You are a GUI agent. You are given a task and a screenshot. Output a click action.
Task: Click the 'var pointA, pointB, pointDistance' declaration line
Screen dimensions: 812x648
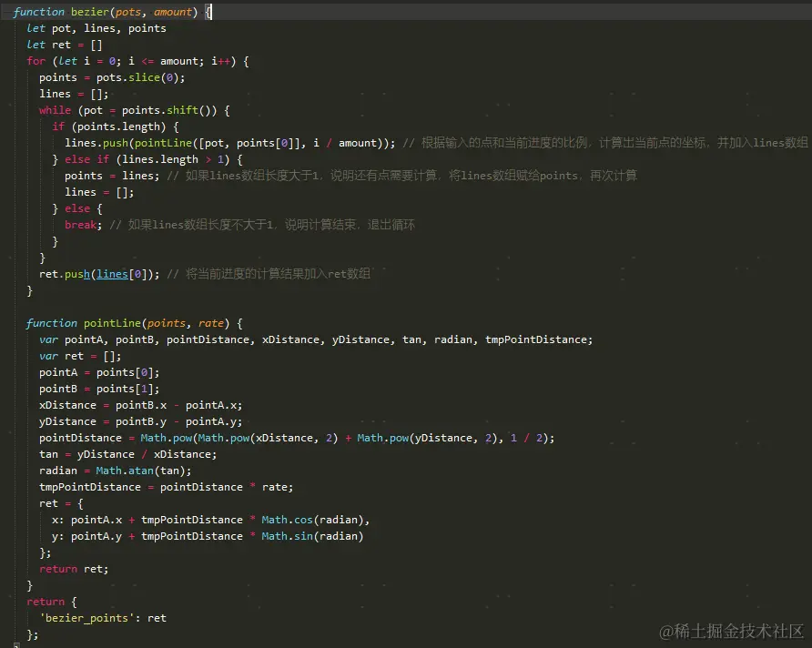pyautogui.click(x=316, y=340)
